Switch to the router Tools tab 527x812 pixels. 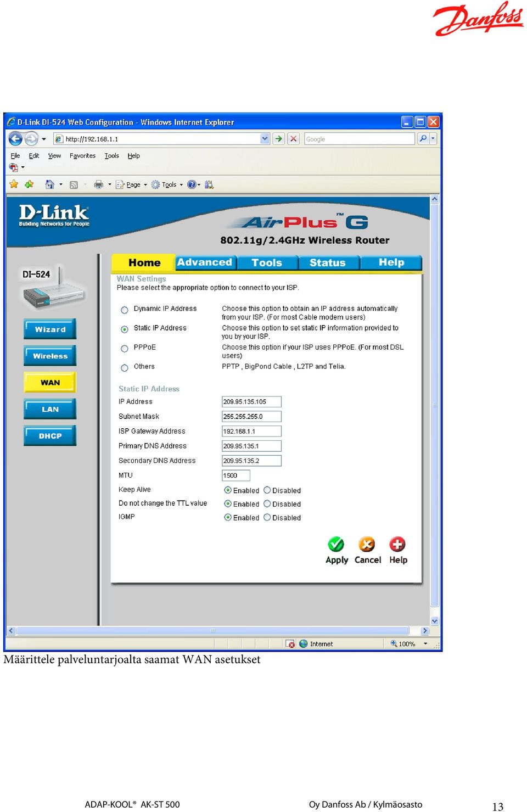click(267, 262)
